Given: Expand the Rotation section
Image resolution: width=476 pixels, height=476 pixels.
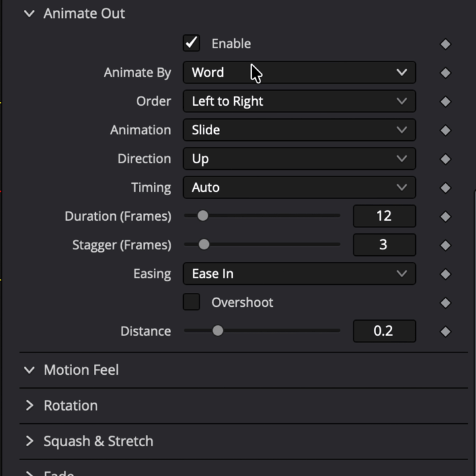Looking at the screenshot, I should pyautogui.click(x=29, y=405).
